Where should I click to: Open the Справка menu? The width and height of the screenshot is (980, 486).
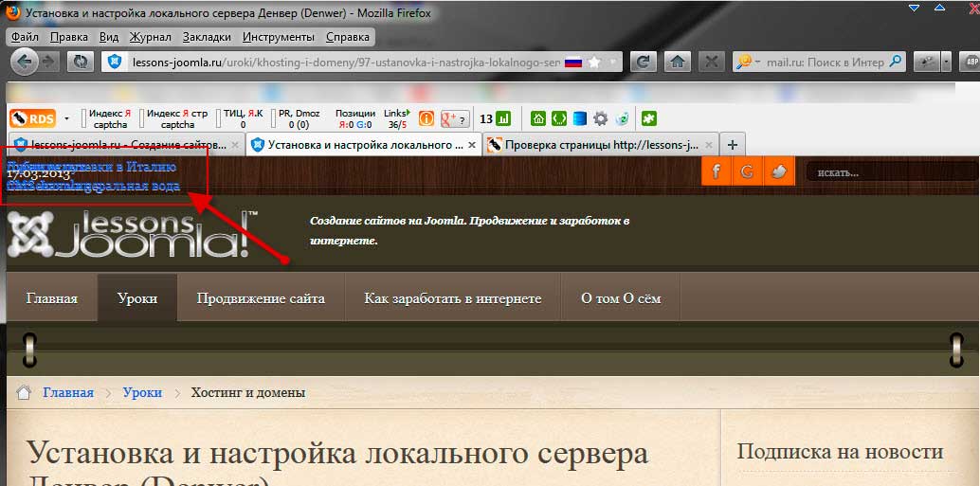click(348, 37)
